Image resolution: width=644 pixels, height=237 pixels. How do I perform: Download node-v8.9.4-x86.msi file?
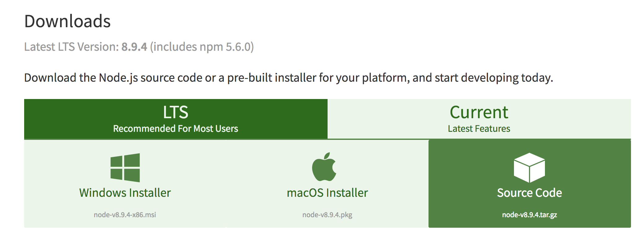pos(125,215)
